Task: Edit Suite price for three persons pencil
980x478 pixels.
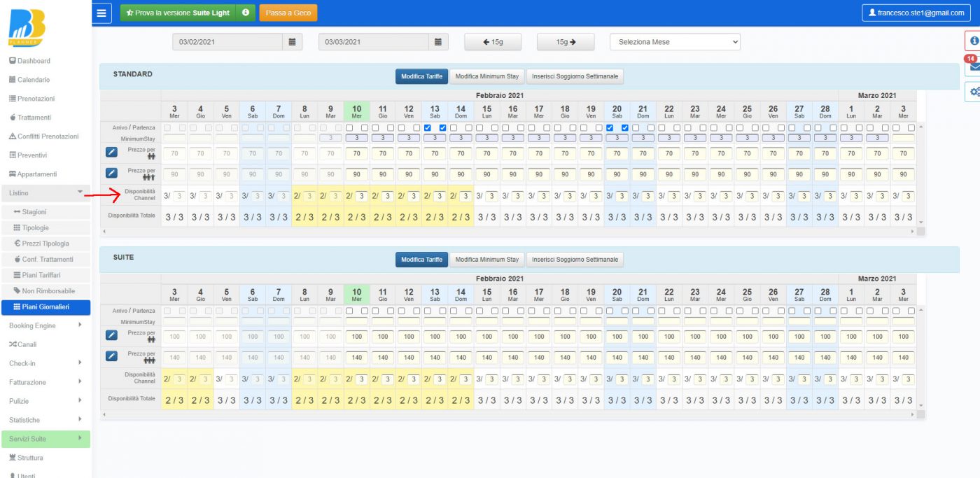Action: tap(111, 356)
